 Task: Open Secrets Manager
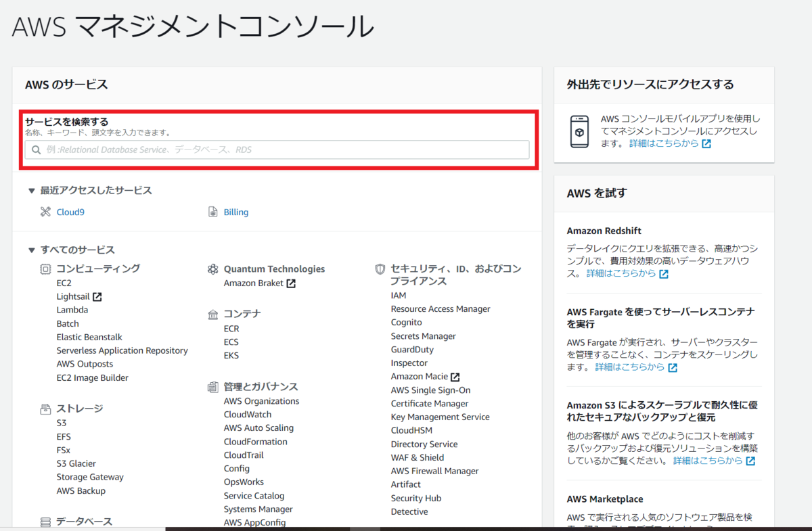coord(424,336)
